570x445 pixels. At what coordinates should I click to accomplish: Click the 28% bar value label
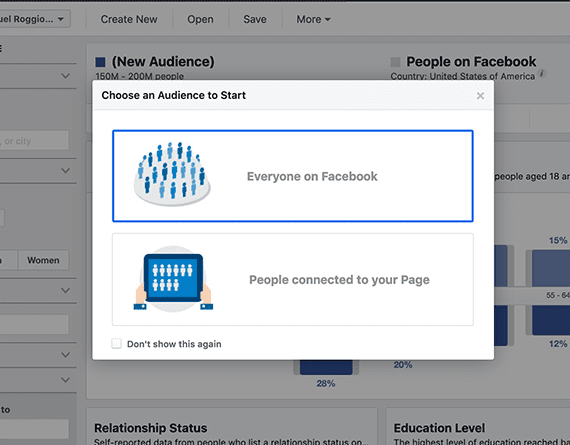(326, 384)
